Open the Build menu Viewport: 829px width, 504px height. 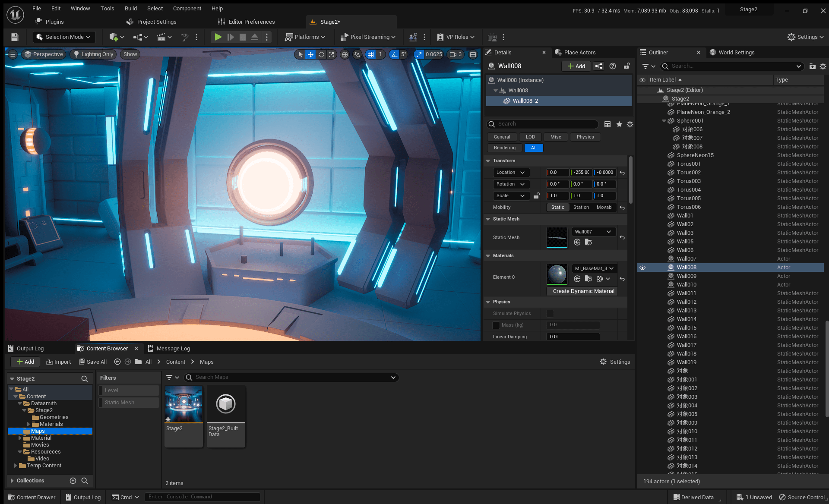(x=130, y=8)
